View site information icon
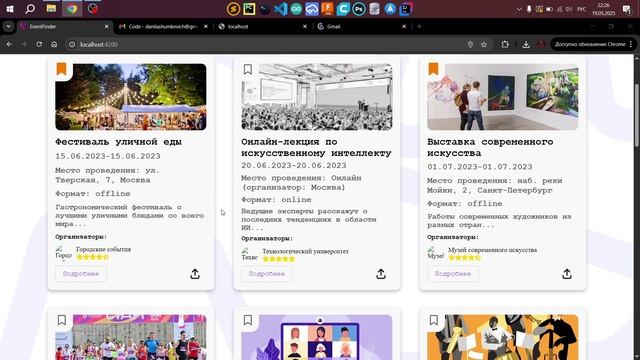 tap(72, 44)
